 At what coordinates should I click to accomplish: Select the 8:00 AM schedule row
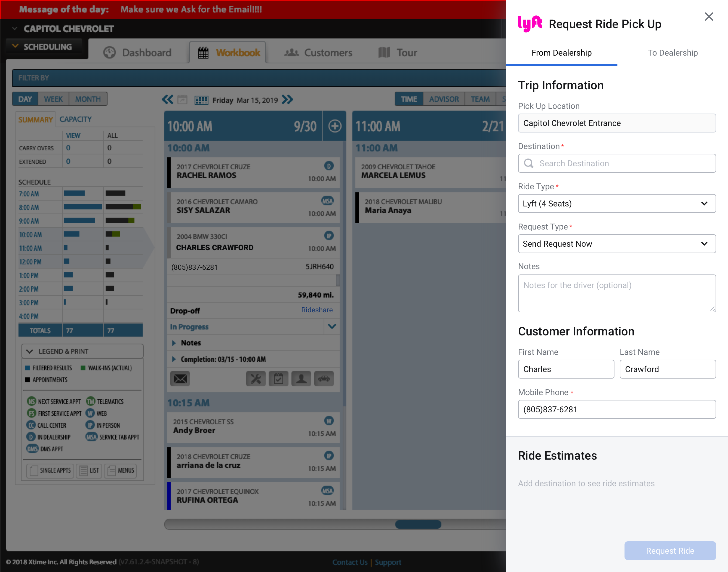pos(80,207)
